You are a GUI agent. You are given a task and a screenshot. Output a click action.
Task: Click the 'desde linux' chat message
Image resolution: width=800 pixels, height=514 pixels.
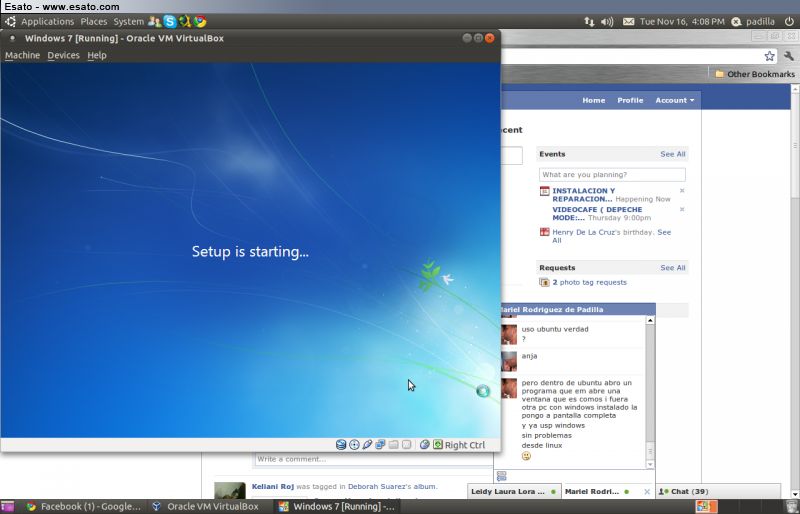tap(541, 445)
